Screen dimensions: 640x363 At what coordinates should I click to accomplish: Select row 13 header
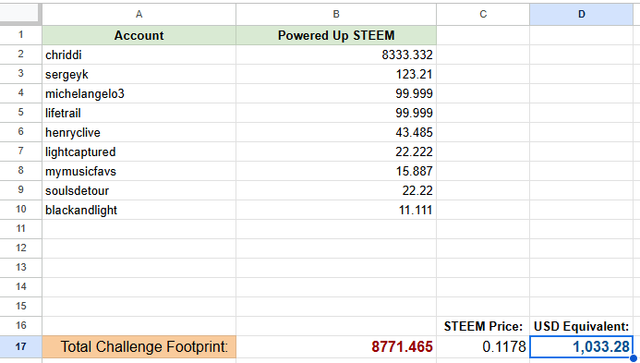pos(20,268)
